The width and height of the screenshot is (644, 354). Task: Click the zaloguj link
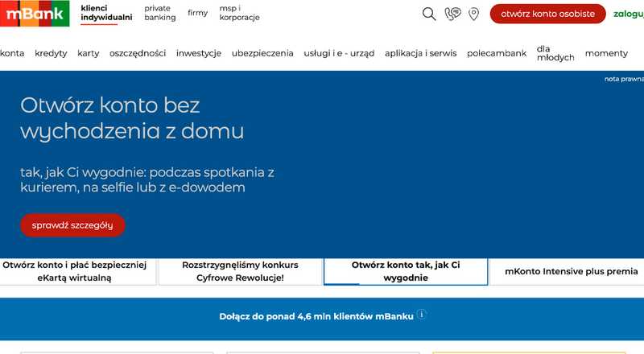click(x=629, y=14)
